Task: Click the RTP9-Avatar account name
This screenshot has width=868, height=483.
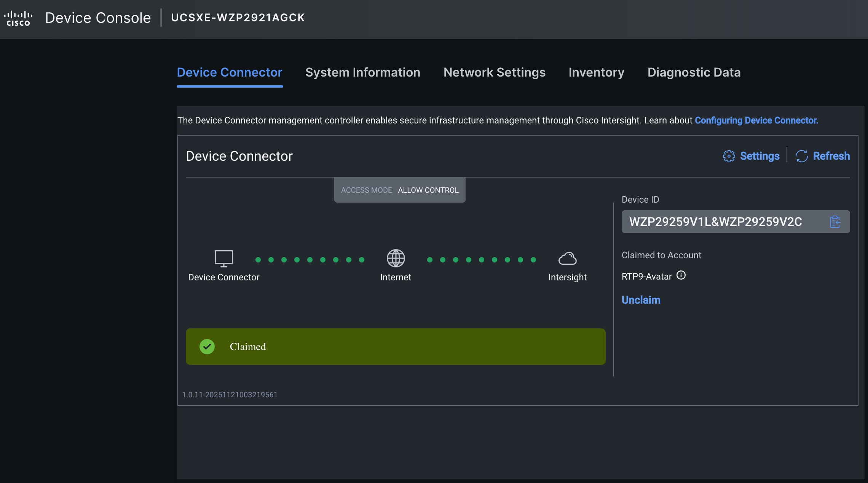Action: pyautogui.click(x=646, y=277)
